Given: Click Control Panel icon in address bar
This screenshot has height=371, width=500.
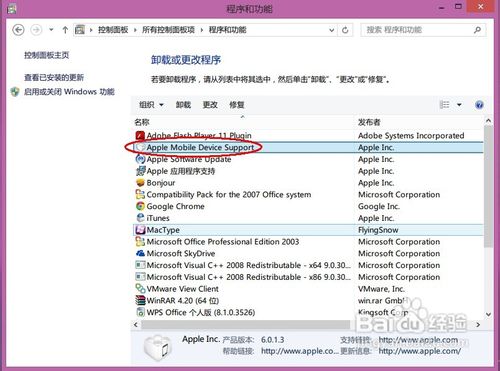Looking at the screenshot, I should 80,30.
